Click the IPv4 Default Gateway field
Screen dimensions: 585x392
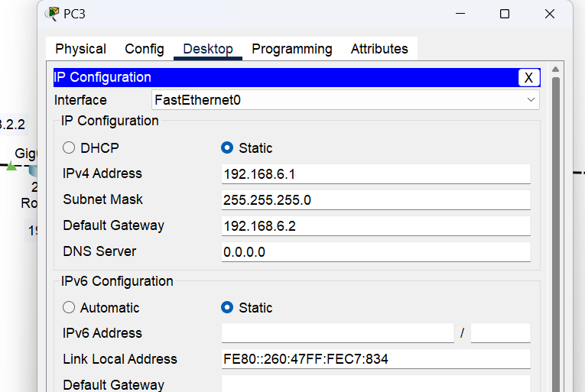tap(375, 226)
